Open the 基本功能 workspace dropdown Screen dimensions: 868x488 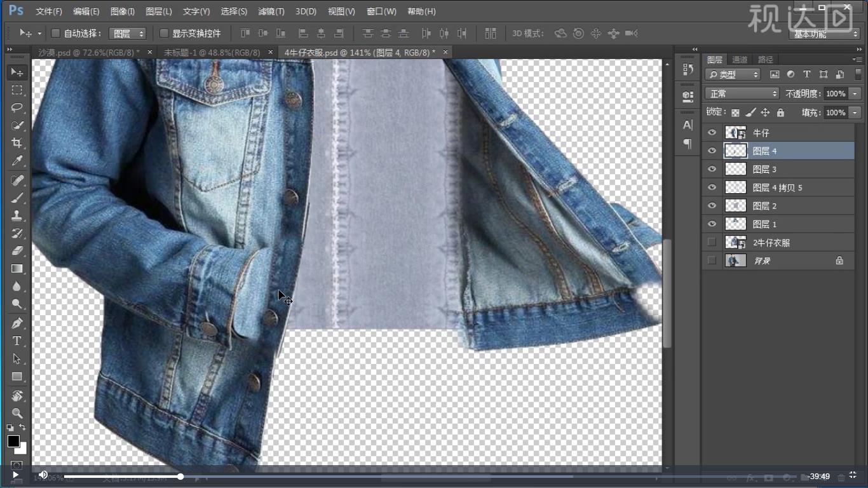click(825, 34)
